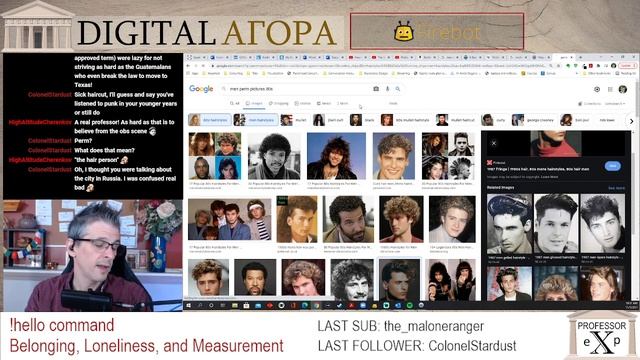Open the green Spotify taskbar icon
The width and height of the screenshot is (640, 360).
pyautogui.click(x=409, y=305)
